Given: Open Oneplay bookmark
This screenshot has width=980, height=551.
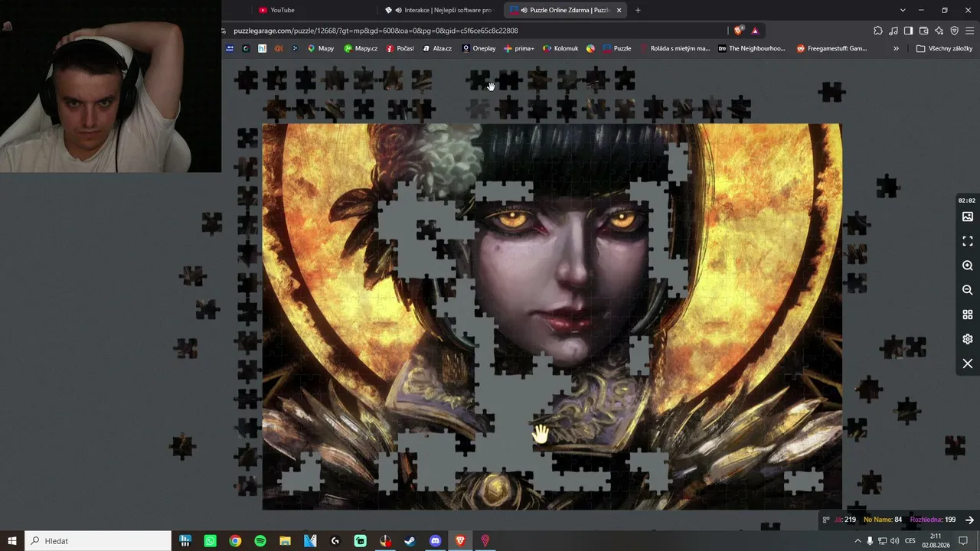Looking at the screenshot, I should tap(479, 48).
